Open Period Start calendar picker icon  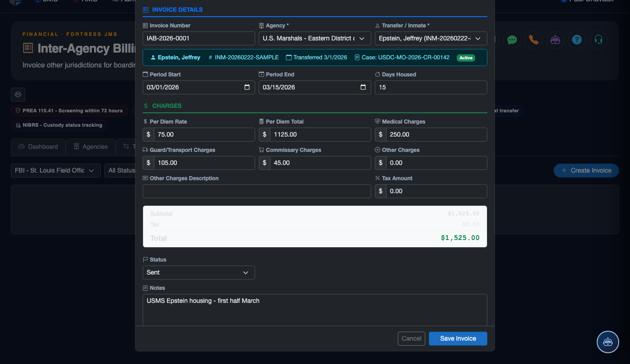(x=247, y=87)
